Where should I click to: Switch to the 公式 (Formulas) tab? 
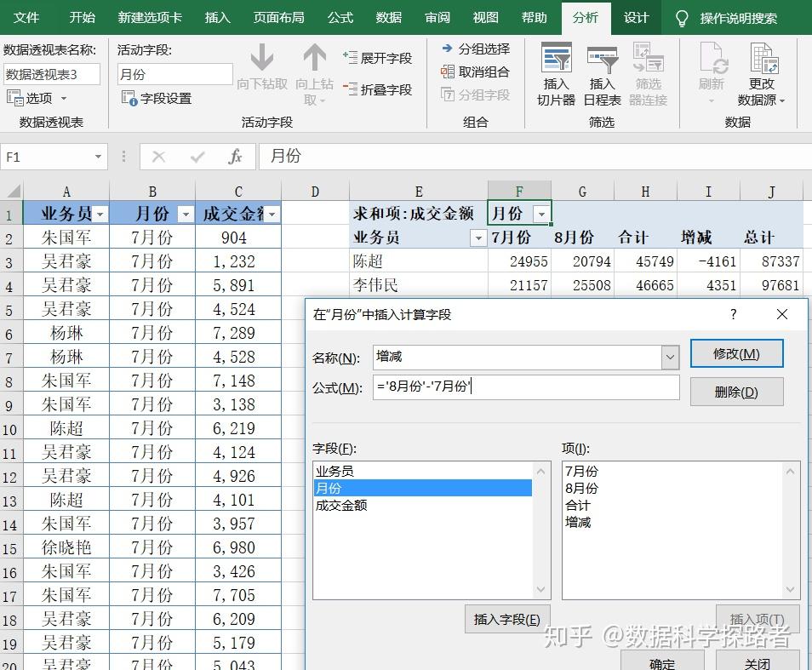pyautogui.click(x=340, y=18)
